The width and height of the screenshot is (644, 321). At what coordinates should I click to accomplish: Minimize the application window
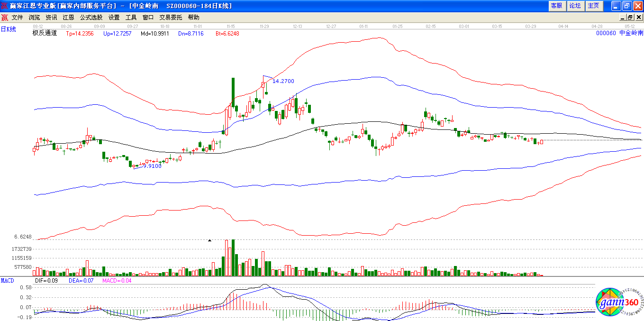pyautogui.click(x=616, y=6)
